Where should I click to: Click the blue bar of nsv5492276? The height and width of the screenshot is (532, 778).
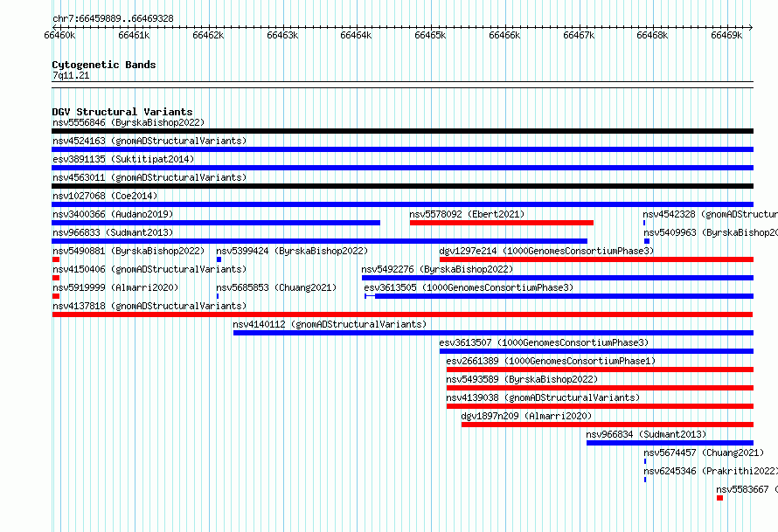558,278
